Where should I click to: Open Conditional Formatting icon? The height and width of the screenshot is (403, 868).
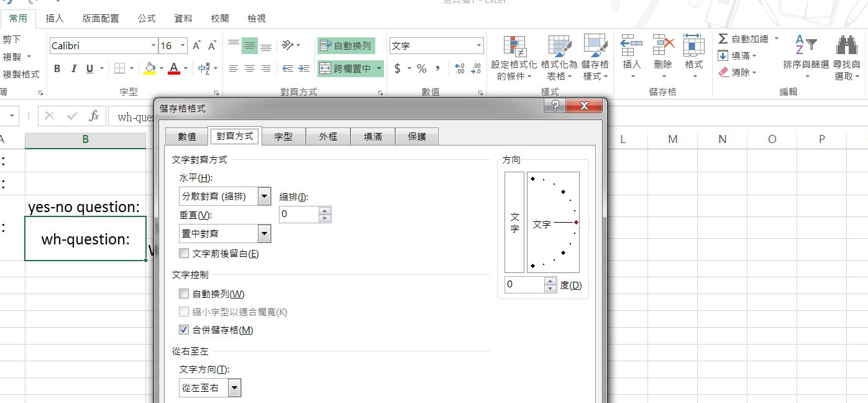514,47
